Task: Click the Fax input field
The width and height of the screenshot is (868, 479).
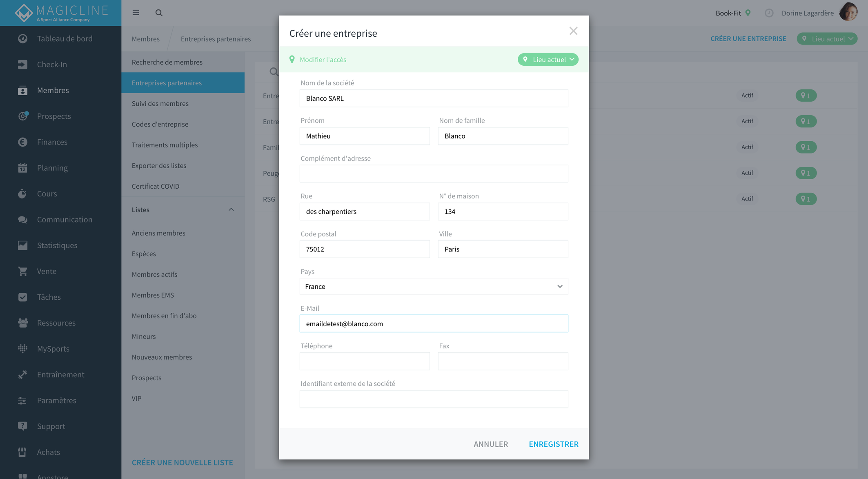Action: pos(503,361)
